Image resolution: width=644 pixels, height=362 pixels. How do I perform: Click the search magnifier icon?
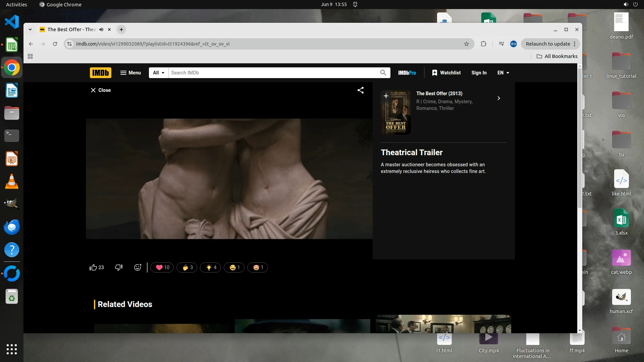point(383,73)
